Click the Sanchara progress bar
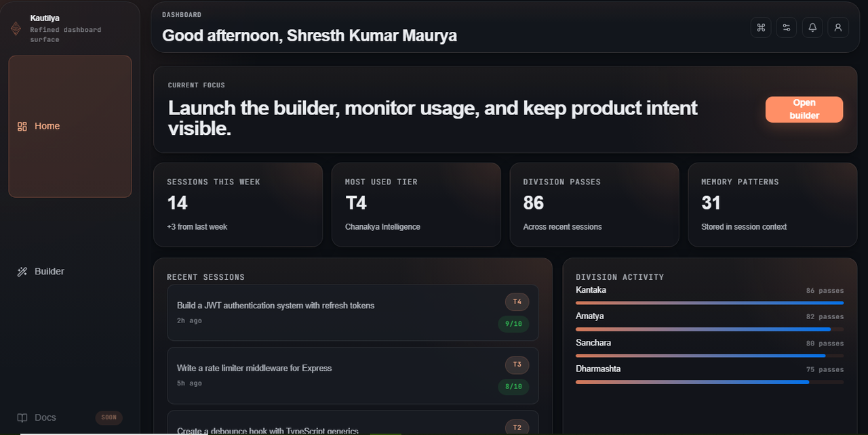This screenshot has height=435, width=868. pos(710,356)
